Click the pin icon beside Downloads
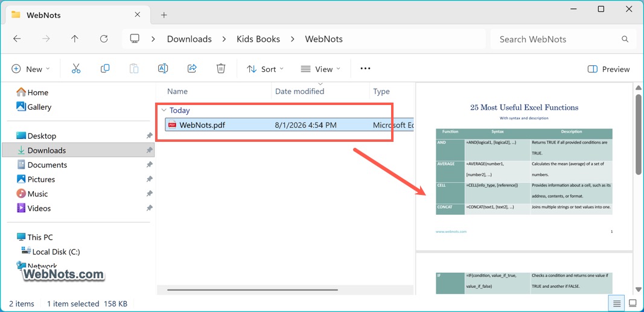 (x=150, y=150)
